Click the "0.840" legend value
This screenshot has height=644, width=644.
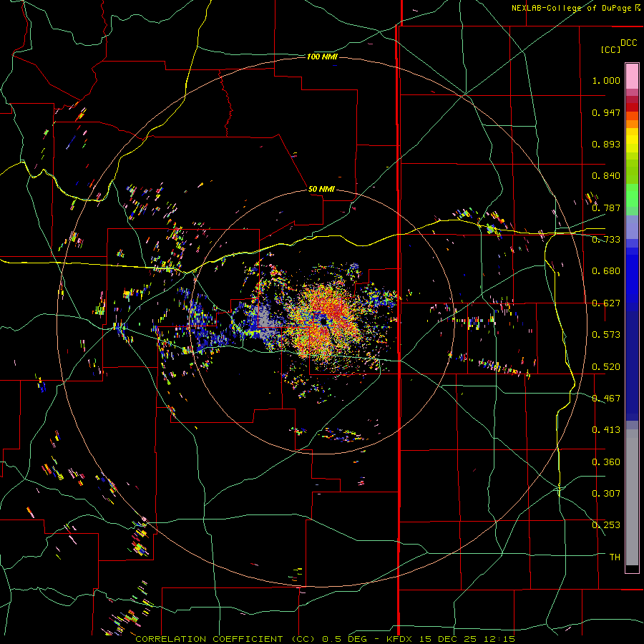point(606,176)
